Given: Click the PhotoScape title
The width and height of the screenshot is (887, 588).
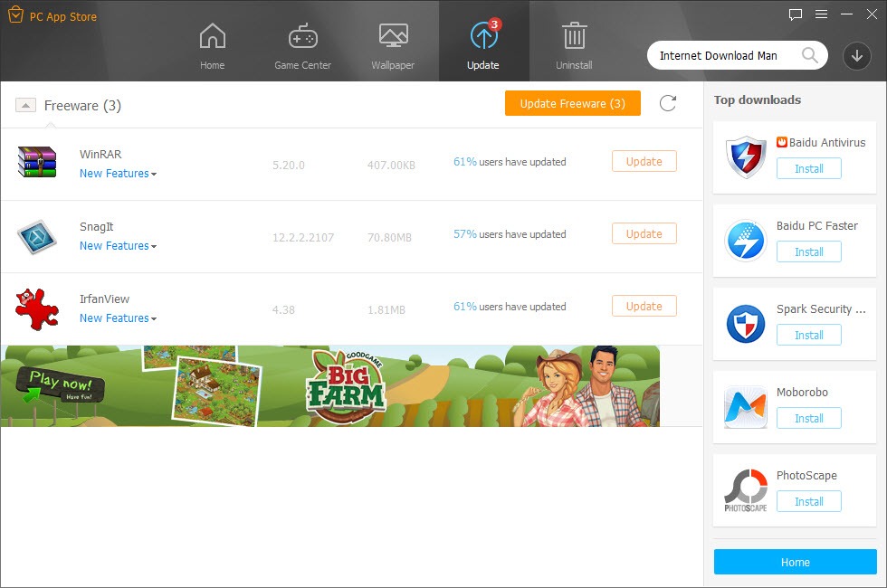Looking at the screenshot, I should 806,476.
